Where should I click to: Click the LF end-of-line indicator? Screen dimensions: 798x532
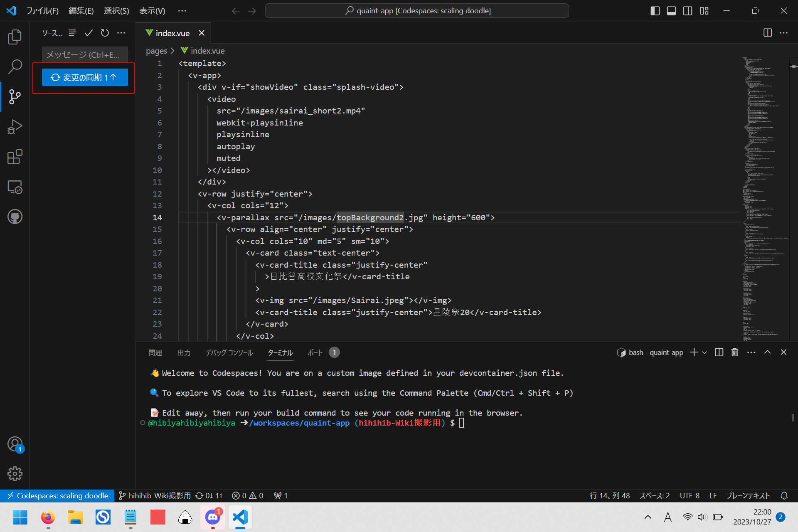click(x=713, y=495)
